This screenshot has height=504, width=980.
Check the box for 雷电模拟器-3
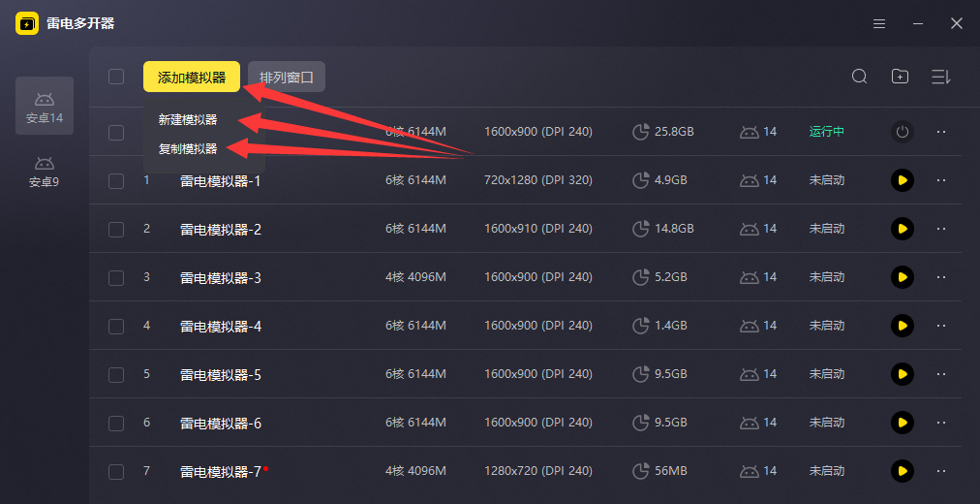pyautogui.click(x=116, y=277)
